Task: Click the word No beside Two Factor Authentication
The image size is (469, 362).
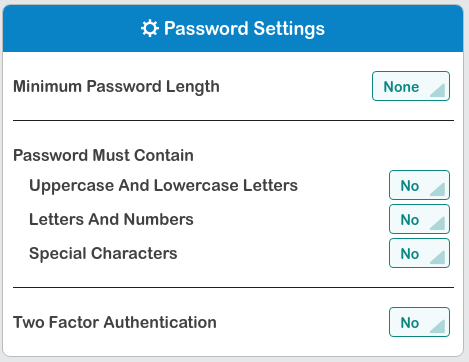Action: [x=410, y=323]
